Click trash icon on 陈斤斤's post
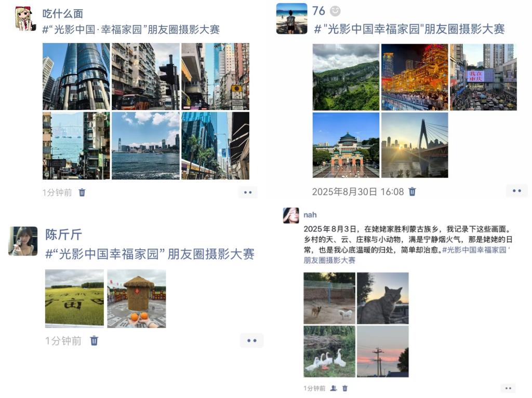The image size is (532, 398). point(94,340)
